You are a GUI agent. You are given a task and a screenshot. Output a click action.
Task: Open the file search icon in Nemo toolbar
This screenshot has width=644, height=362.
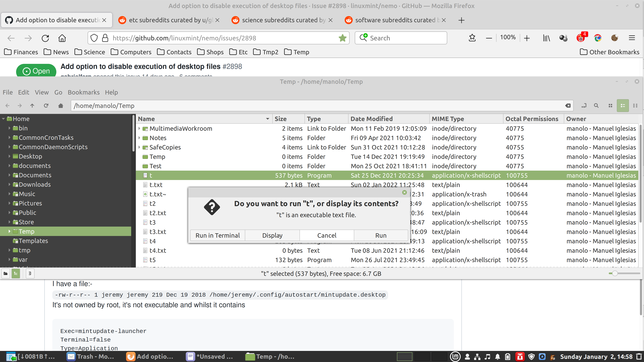click(x=597, y=105)
